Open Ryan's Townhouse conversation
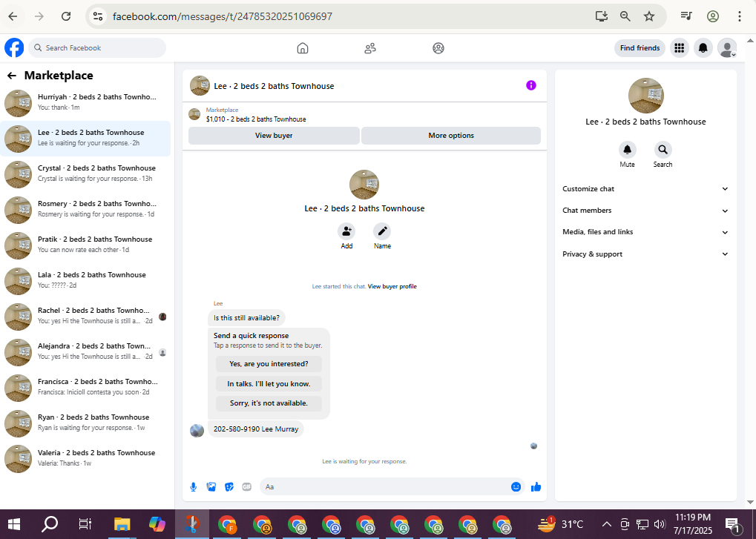 (x=85, y=423)
